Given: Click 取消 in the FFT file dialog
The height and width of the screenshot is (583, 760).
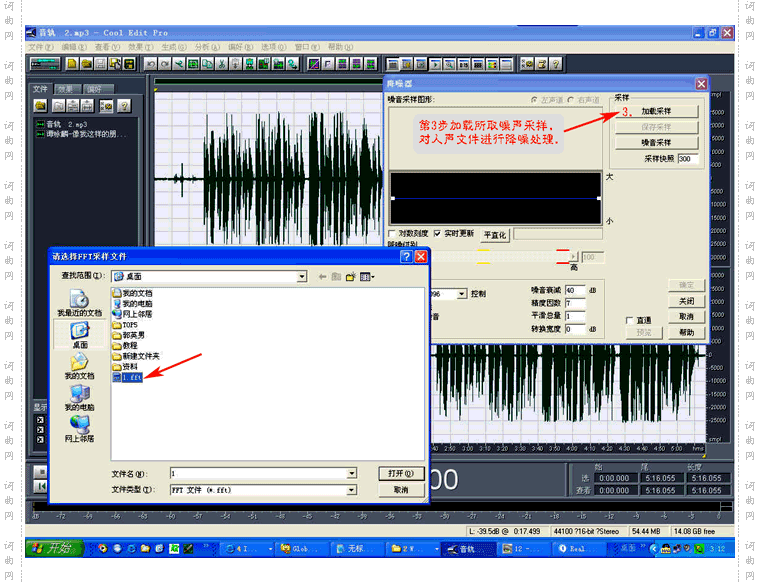Looking at the screenshot, I should coord(401,490).
